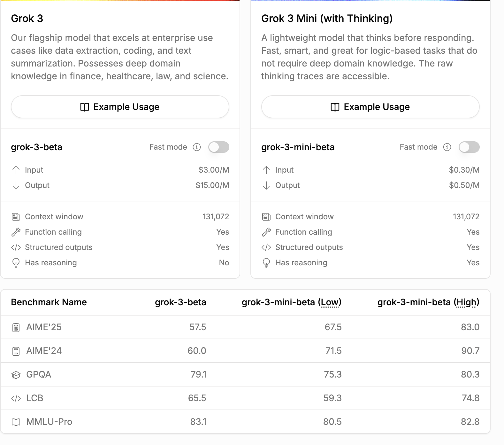Click the MMLU-Pro book icon
The width and height of the screenshot is (504, 445).
point(16,422)
